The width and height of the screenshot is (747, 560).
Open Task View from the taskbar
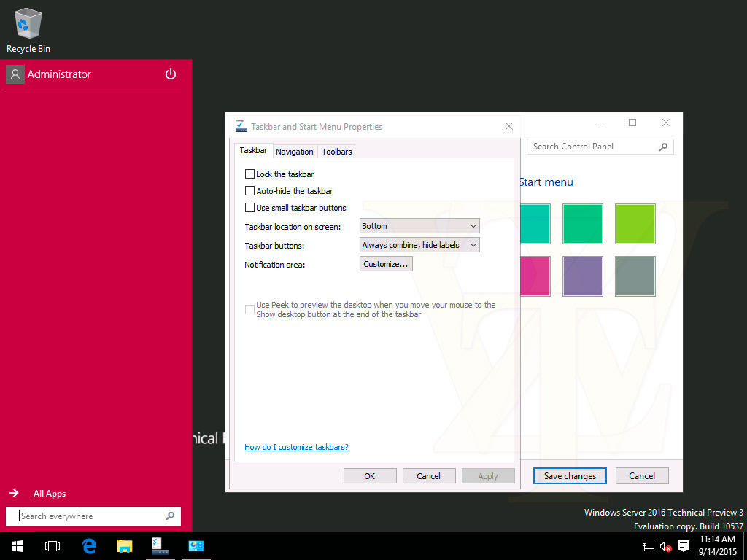[x=52, y=545]
